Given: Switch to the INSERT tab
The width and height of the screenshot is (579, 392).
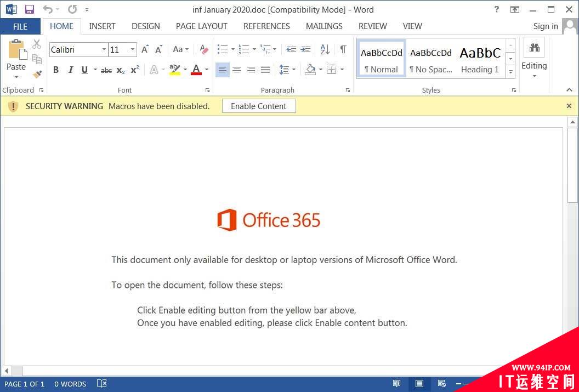Looking at the screenshot, I should tap(103, 26).
